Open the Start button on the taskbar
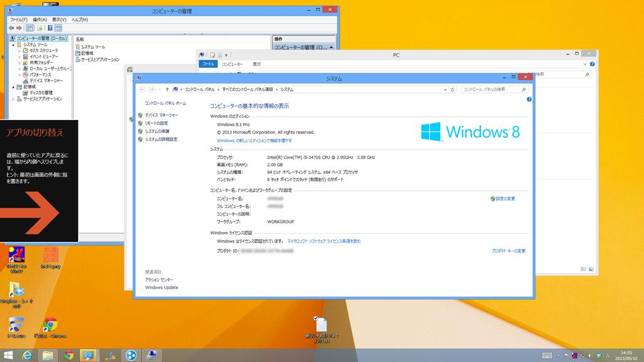Screen dimensions: 644x362 coord(8,355)
